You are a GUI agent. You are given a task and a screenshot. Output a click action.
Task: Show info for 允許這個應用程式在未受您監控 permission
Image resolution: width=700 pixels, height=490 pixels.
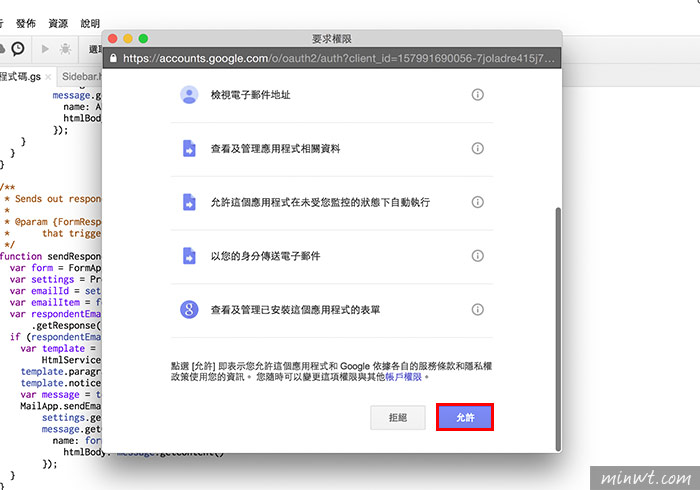tap(477, 202)
